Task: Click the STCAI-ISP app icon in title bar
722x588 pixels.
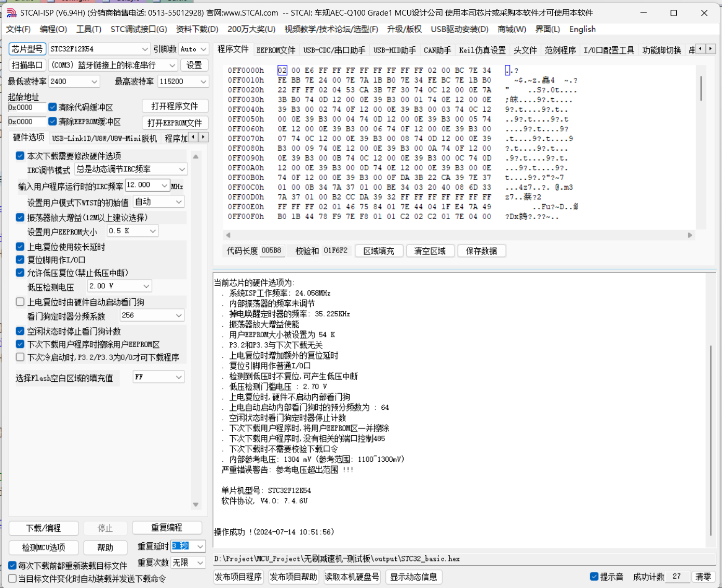Action: (x=11, y=13)
